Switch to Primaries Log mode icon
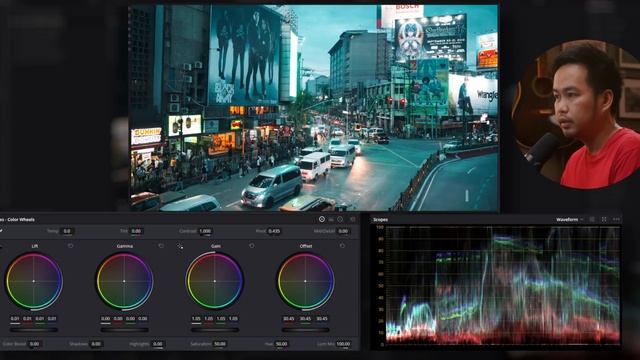 340,220
